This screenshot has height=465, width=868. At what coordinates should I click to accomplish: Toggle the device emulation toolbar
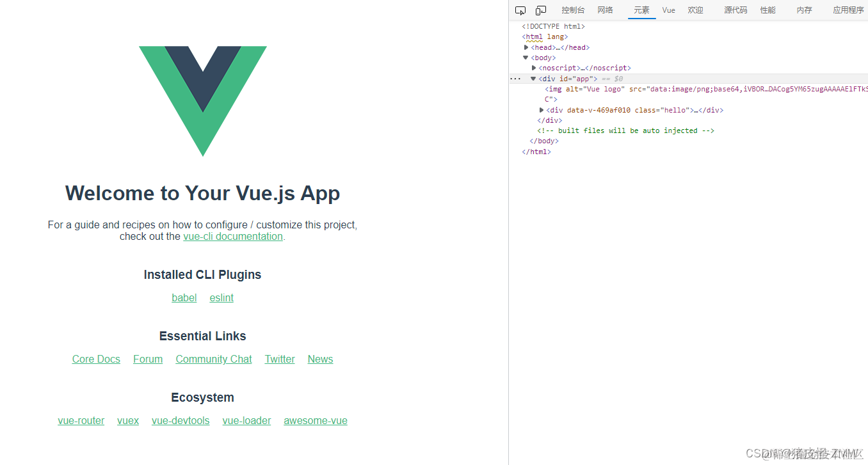coord(540,10)
